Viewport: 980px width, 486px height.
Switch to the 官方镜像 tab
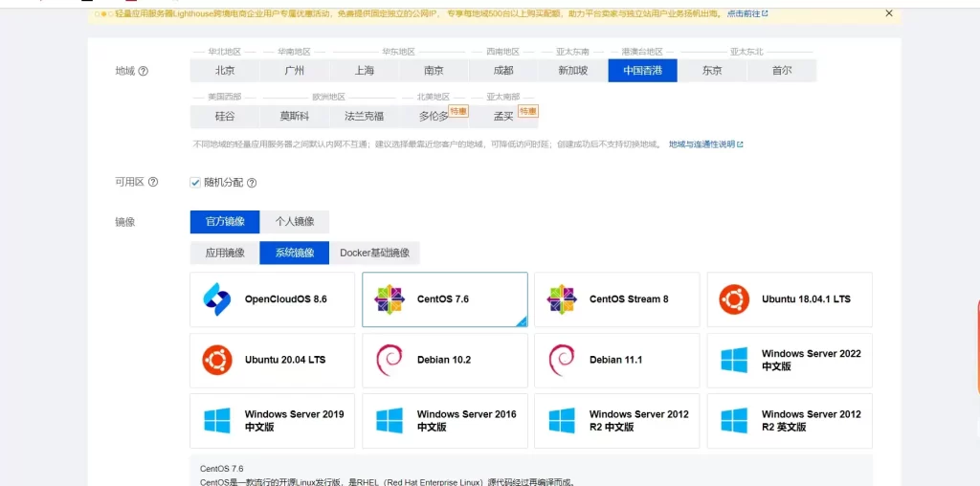[x=225, y=222]
